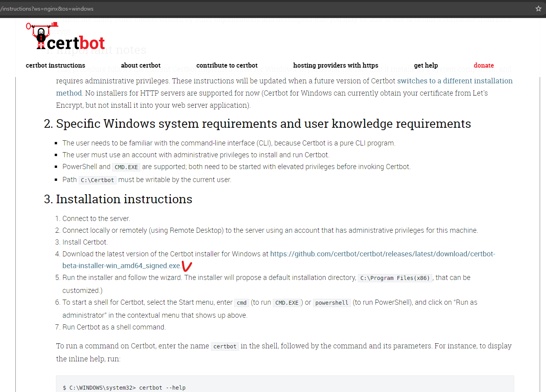Screen dimensions: 546x392
Task: Open about certbot menu item
Action: tap(141, 65)
